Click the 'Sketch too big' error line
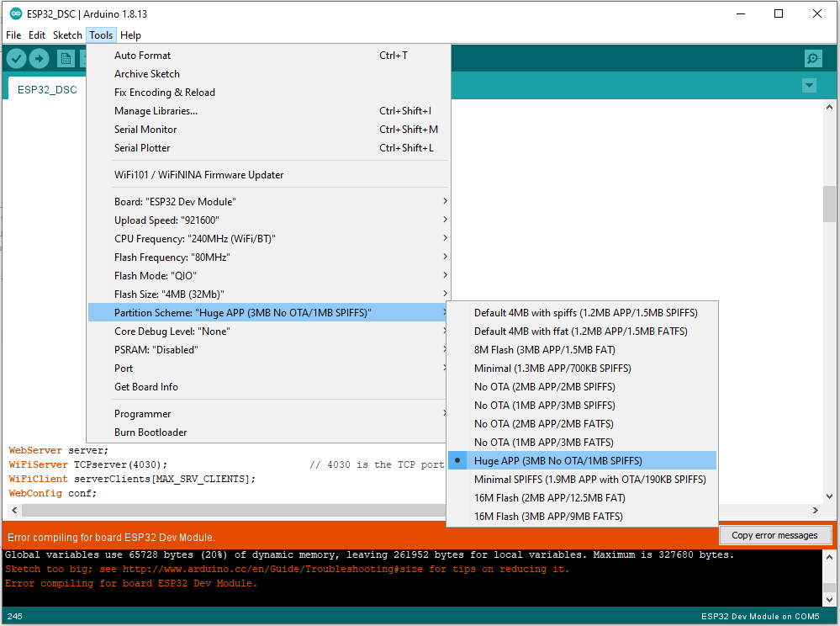 coord(287,569)
